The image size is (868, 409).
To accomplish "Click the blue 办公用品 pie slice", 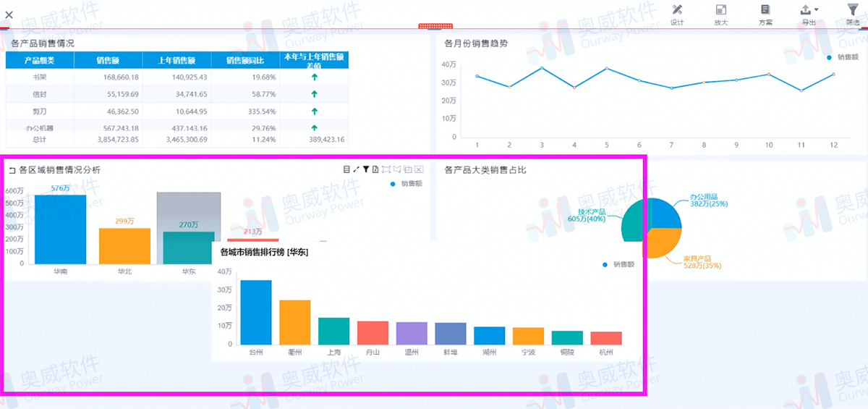I will point(665,214).
